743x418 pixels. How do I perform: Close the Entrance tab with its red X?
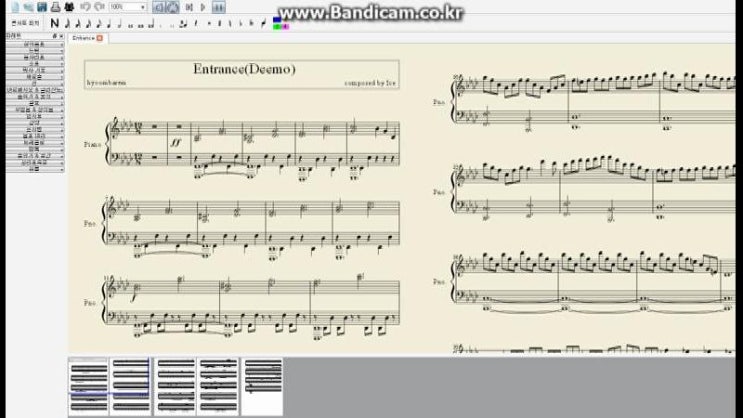click(99, 38)
